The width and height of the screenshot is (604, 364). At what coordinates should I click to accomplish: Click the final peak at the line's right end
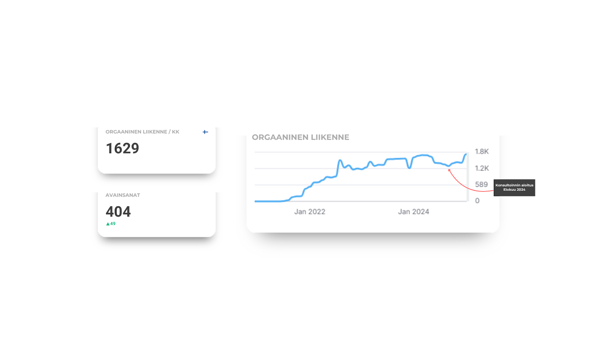tap(466, 154)
